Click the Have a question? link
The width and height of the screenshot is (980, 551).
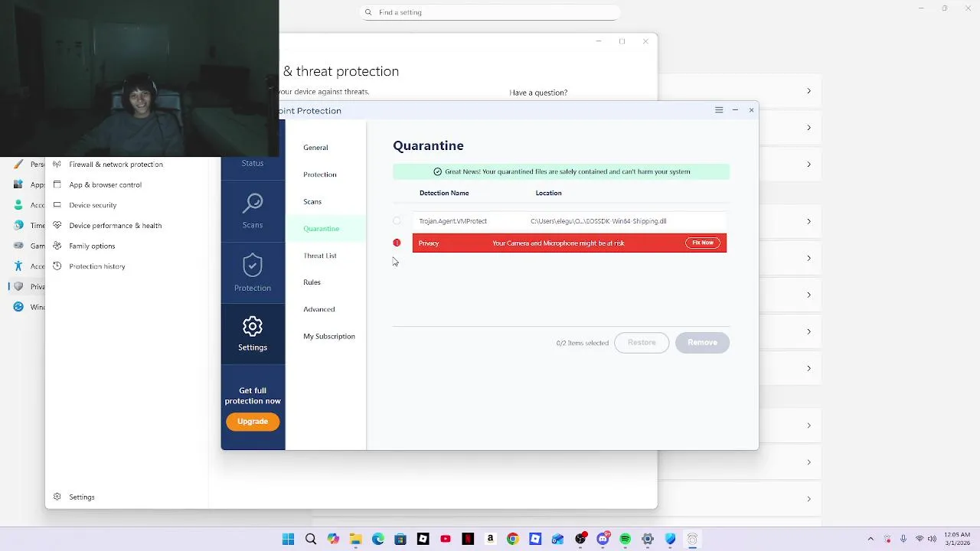[538, 93]
